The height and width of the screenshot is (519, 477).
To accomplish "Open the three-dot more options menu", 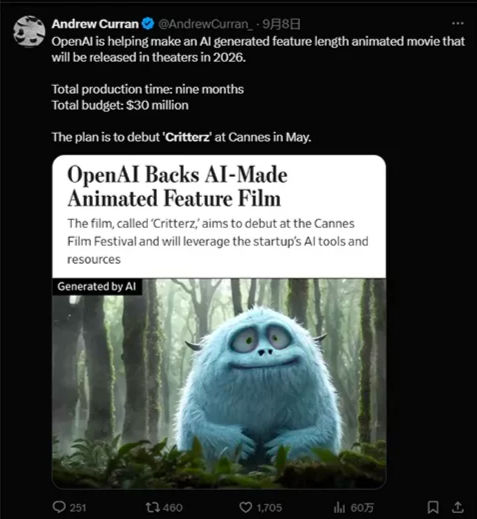I will (458, 23).
